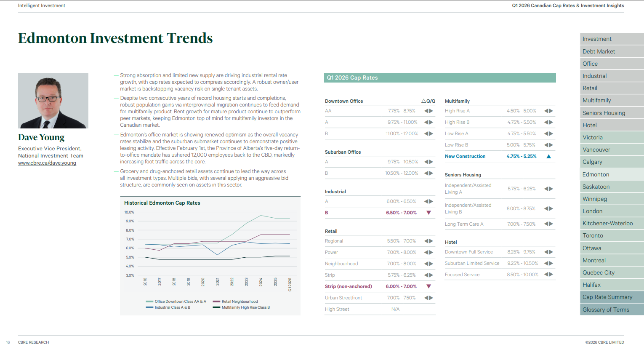
Task: Select the Toronto city tab
Action: [x=612, y=235]
